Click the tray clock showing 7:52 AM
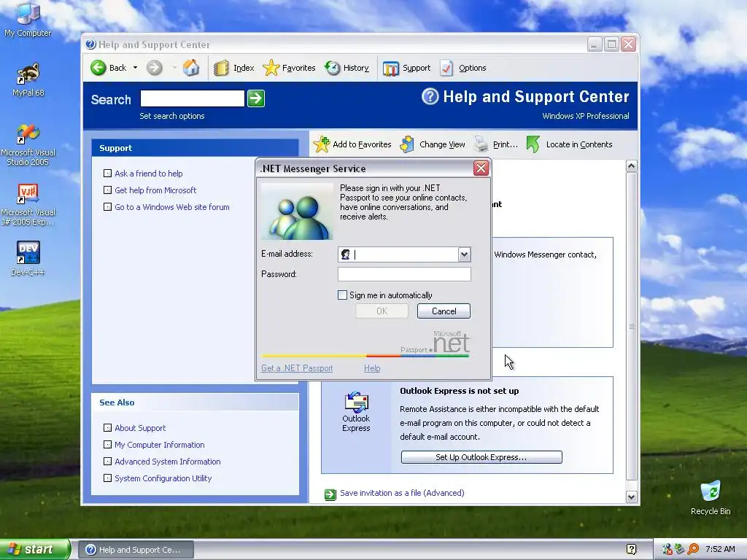This screenshot has width=747, height=560. point(720,549)
